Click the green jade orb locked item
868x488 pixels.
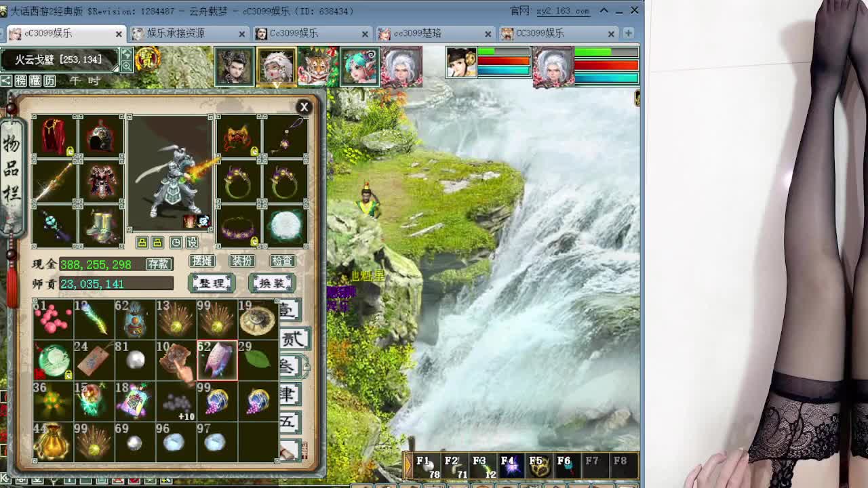[53, 360]
